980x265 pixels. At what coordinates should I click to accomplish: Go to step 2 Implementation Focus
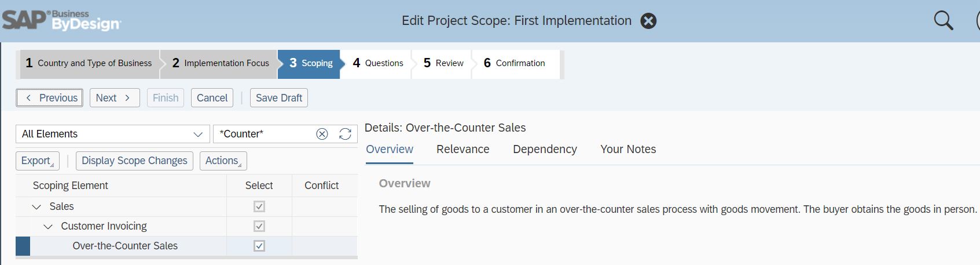point(221,63)
